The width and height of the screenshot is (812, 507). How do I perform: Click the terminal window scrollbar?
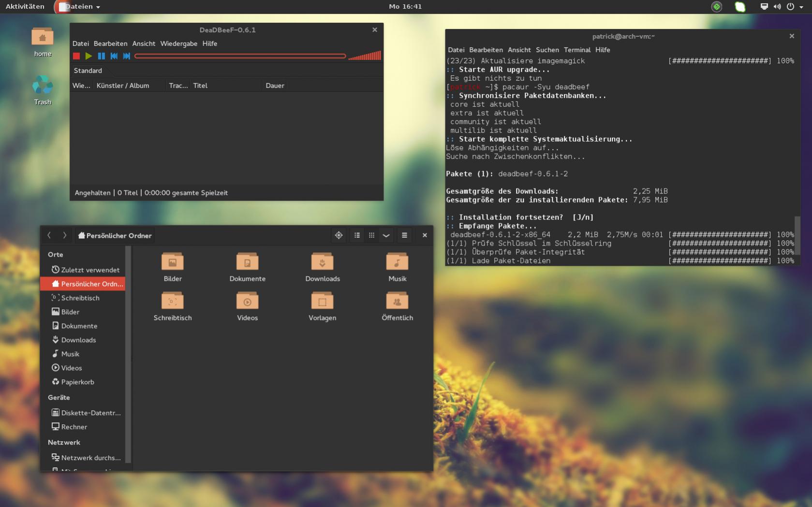[797, 236]
